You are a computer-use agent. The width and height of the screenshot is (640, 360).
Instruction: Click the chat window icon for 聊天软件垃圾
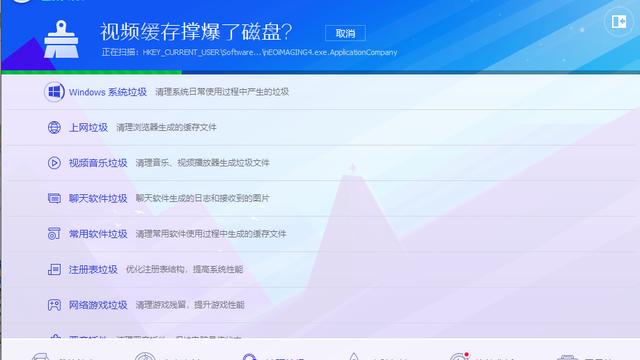[54, 198]
